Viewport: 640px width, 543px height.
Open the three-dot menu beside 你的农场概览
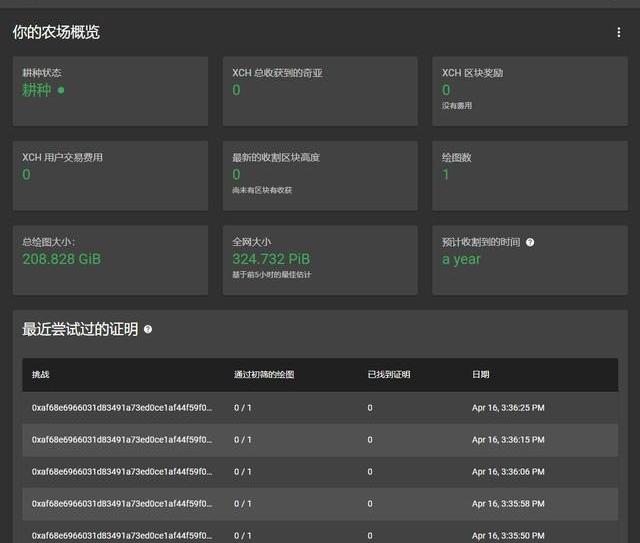[x=618, y=33]
